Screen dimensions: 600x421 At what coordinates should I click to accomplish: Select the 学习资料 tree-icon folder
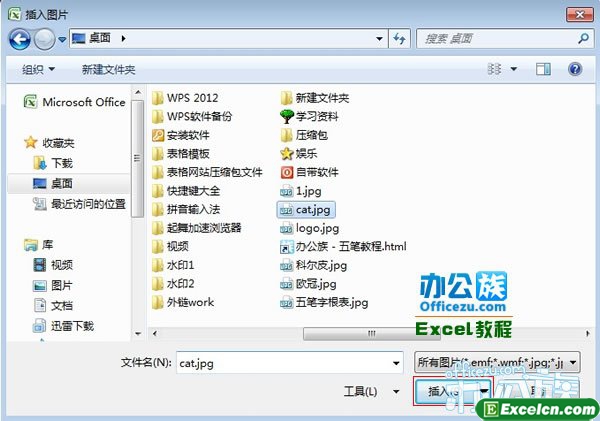pyautogui.click(x=309, y=116)
